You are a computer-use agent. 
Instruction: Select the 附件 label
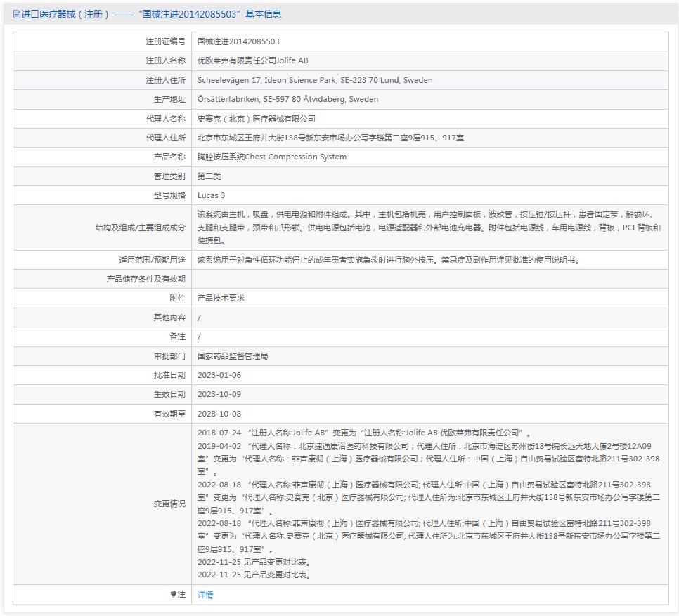click(178, 298)
